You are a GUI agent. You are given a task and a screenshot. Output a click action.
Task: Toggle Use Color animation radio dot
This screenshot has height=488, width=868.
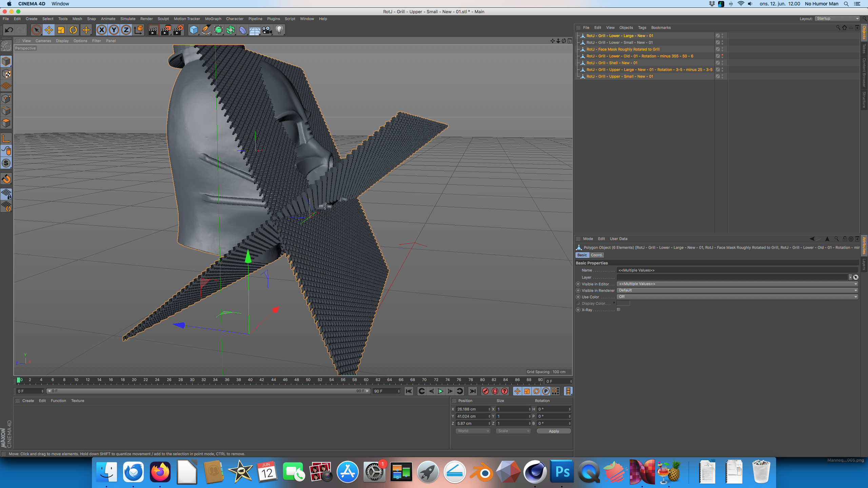tap(578, 297)
